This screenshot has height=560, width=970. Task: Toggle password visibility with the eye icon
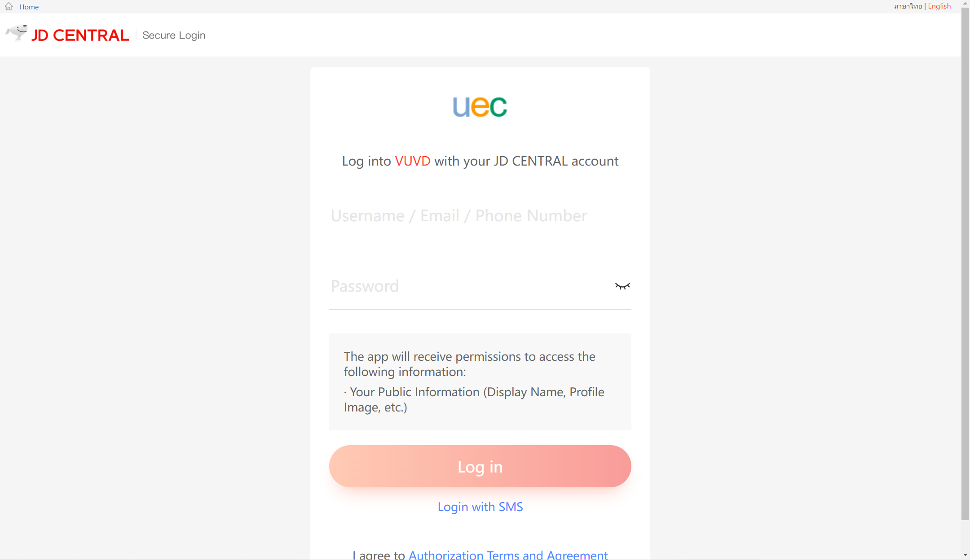pos(622,286)
